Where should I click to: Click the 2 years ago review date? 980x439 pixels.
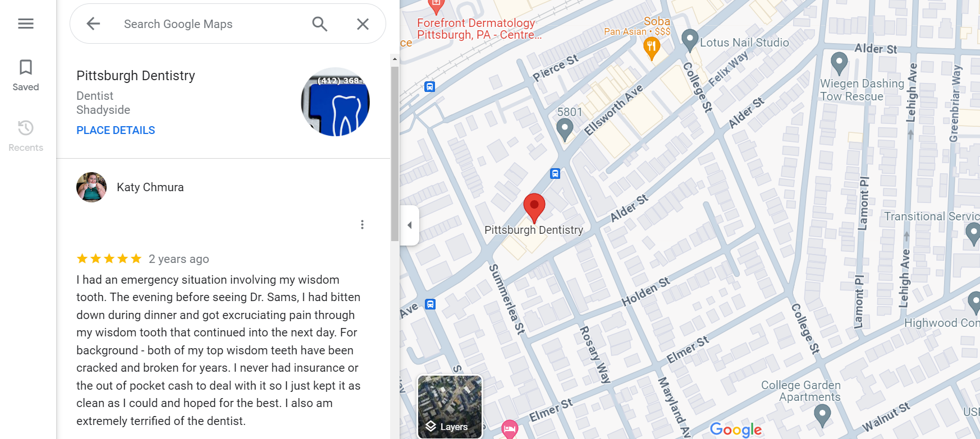click(179, 258)
